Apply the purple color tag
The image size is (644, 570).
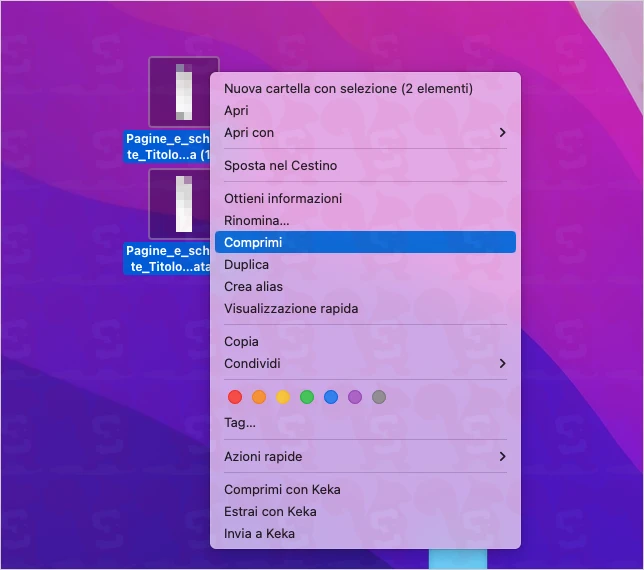[355, 397]
